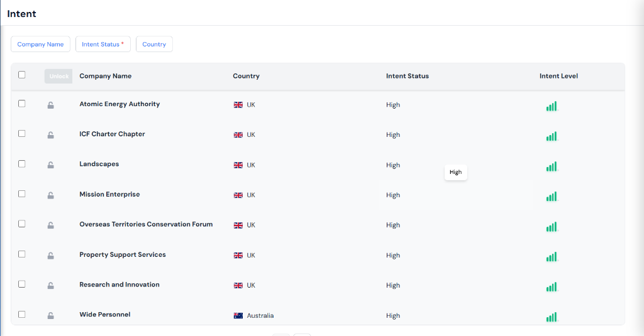Viewport: 644px width, 336px height.
Task: Tick the Mission Enterprise checkbox
Action: tap(22, 193)
